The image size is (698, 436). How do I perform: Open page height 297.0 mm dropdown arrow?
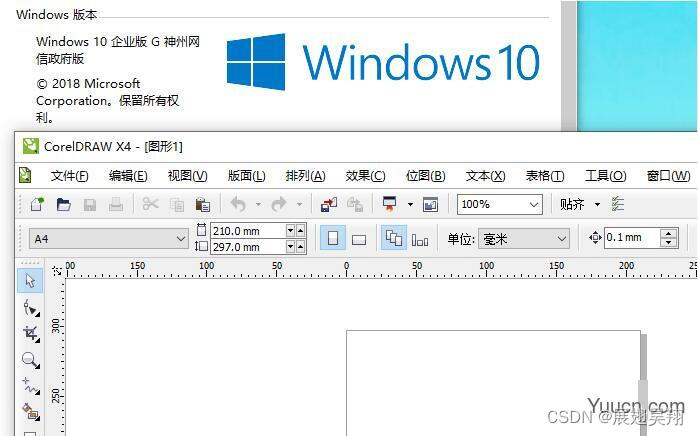click(291, 246)
